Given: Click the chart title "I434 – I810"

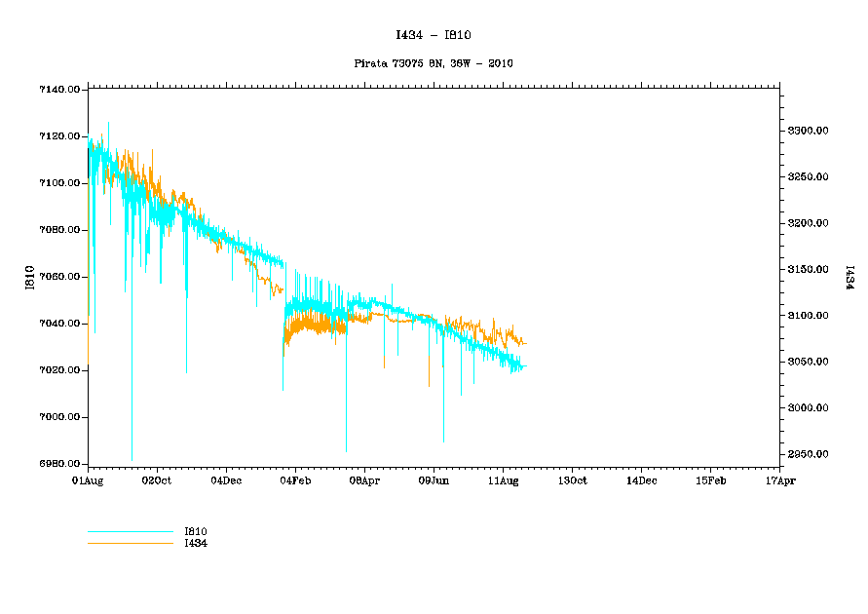Looking at the screenshot, I should (x=433, y=35).
